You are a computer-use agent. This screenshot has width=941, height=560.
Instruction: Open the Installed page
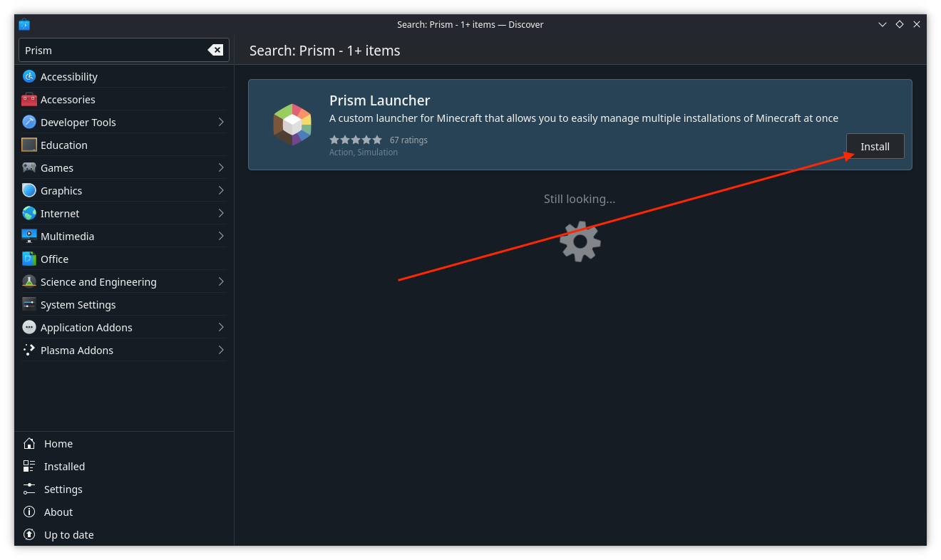click(x=64, y=466)
